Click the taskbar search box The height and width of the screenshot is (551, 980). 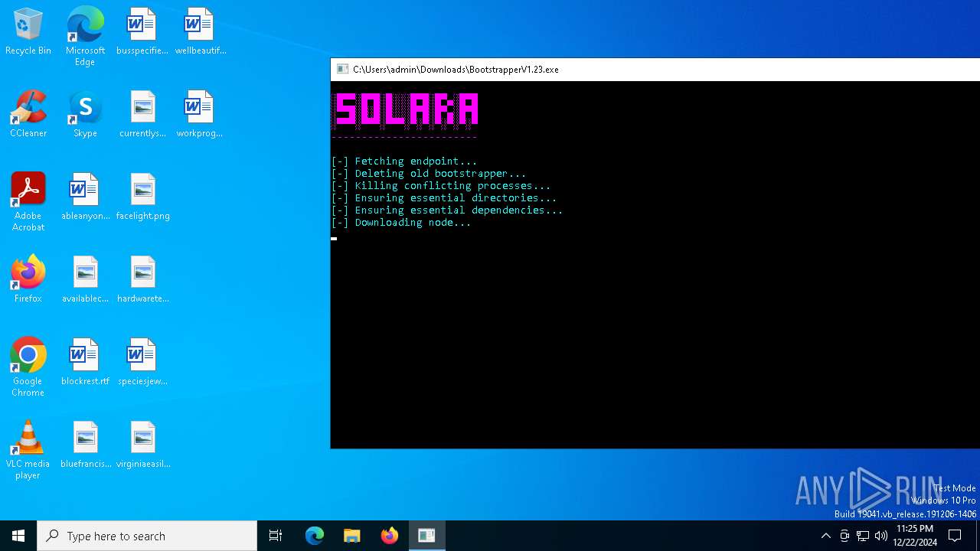coord(147,536)
